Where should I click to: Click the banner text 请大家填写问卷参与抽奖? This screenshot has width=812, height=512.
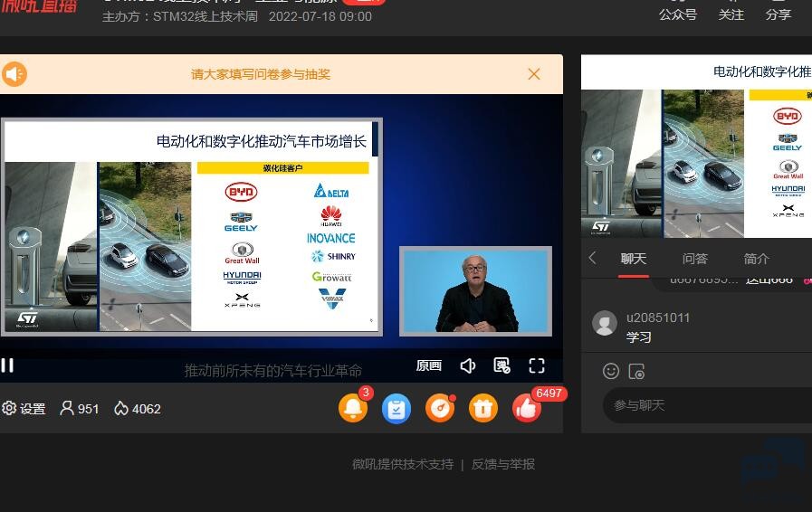coord(261,74)
